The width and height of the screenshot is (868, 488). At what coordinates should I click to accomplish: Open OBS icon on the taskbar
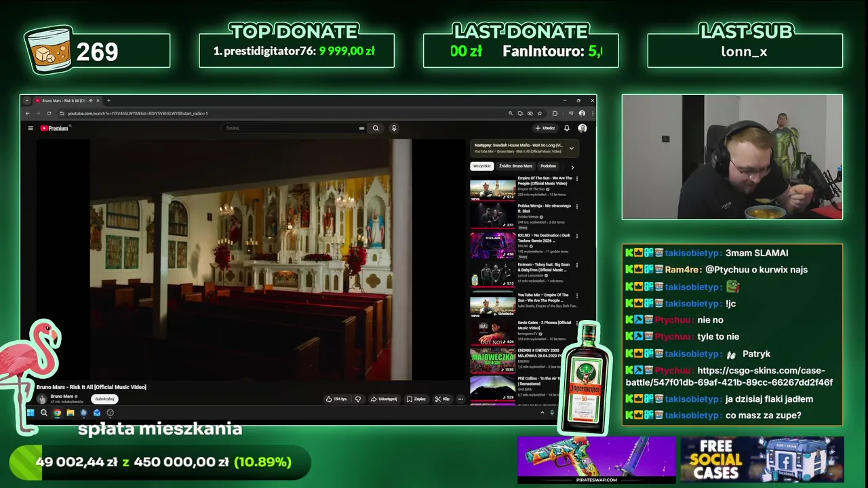click(110, 412)
